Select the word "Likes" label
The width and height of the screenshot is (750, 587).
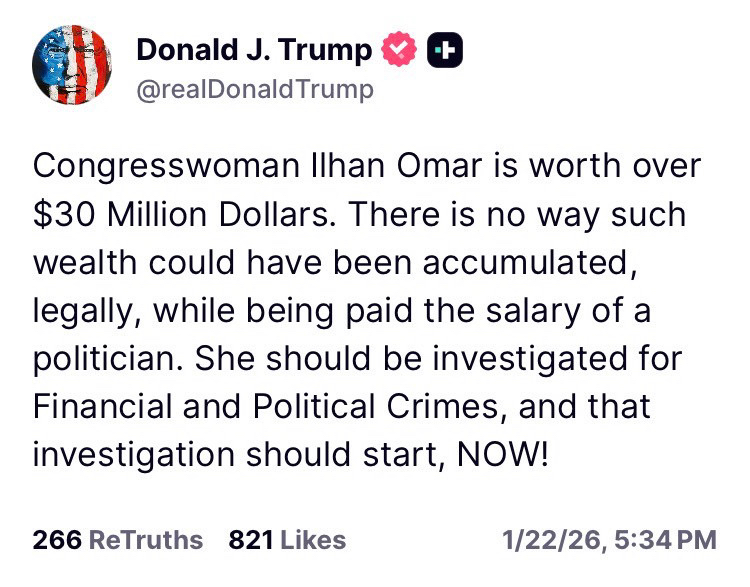[x=312, y=541]
